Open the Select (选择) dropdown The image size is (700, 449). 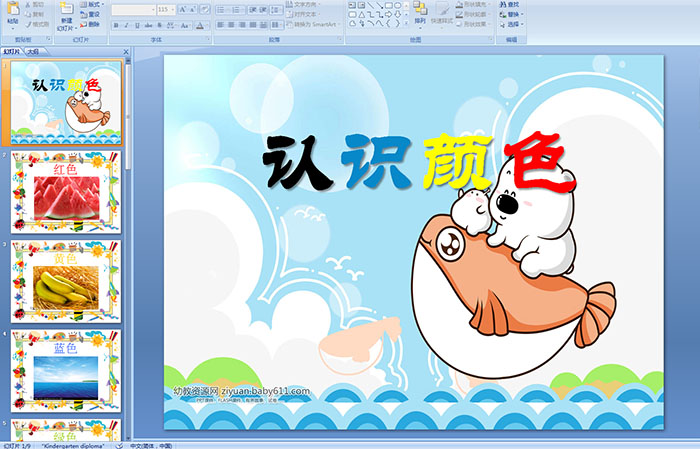coord(512,24)
